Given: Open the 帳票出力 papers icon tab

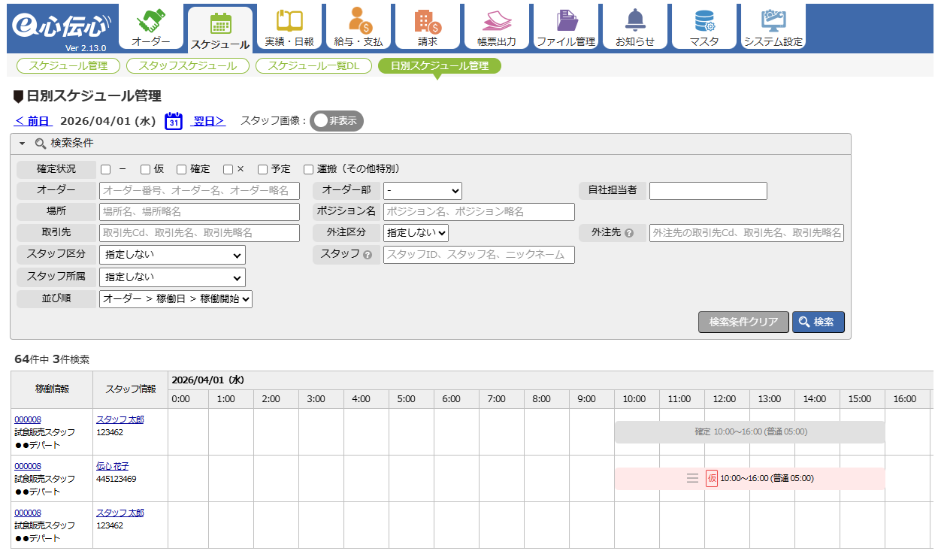Looking at the screenshot, I should tap(497, 27).
